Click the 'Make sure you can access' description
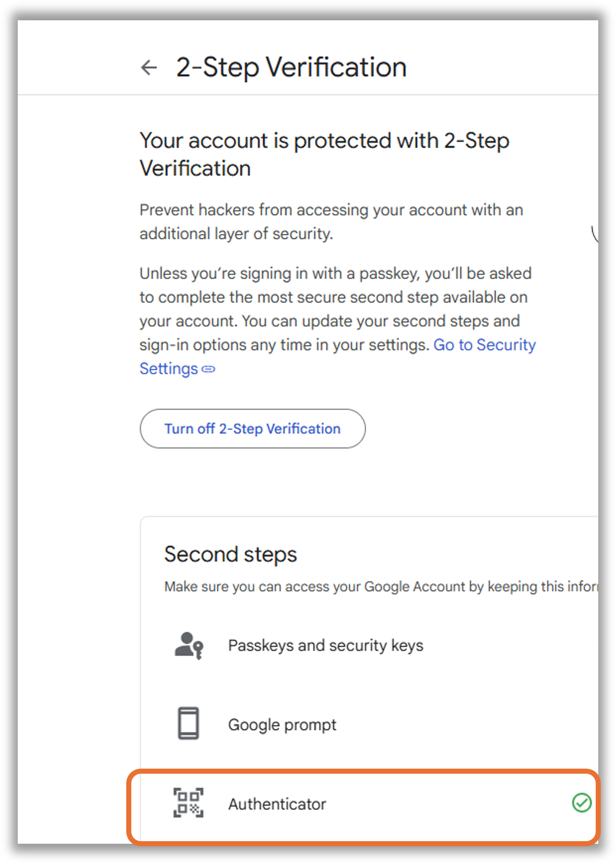Screen dimensions: 616x864 381,586
